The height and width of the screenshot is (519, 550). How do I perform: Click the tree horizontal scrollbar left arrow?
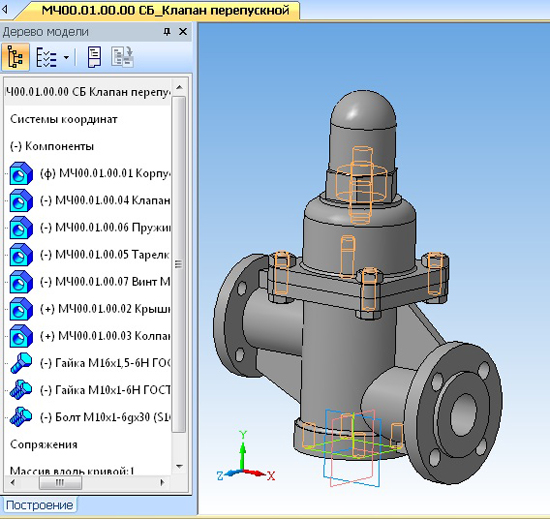[13, 483]
